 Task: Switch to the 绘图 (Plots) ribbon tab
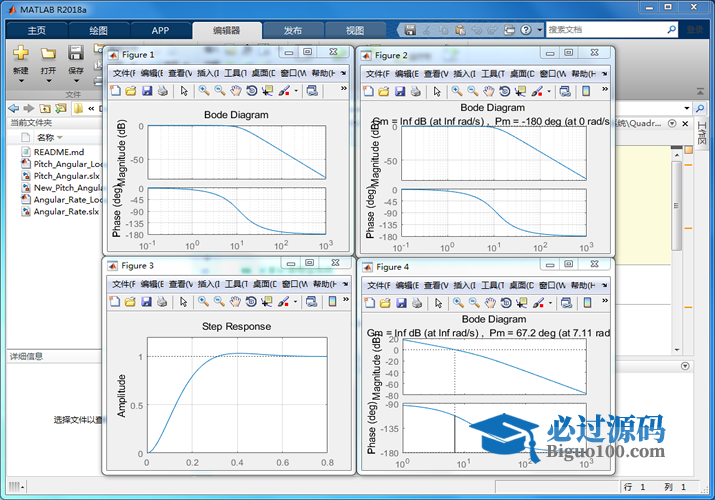tap(98, 30)
